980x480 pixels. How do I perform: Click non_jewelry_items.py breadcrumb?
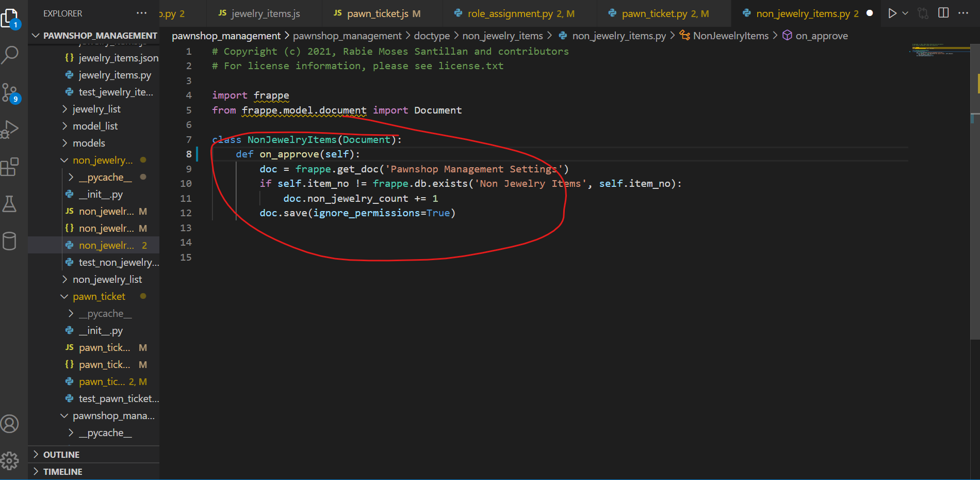point(613,36)
